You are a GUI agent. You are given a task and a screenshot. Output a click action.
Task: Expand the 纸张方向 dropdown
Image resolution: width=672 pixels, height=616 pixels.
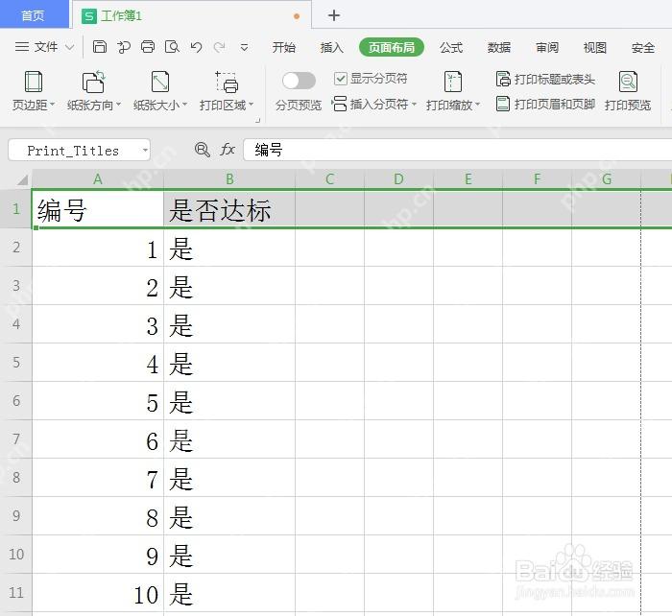[119, 105]
